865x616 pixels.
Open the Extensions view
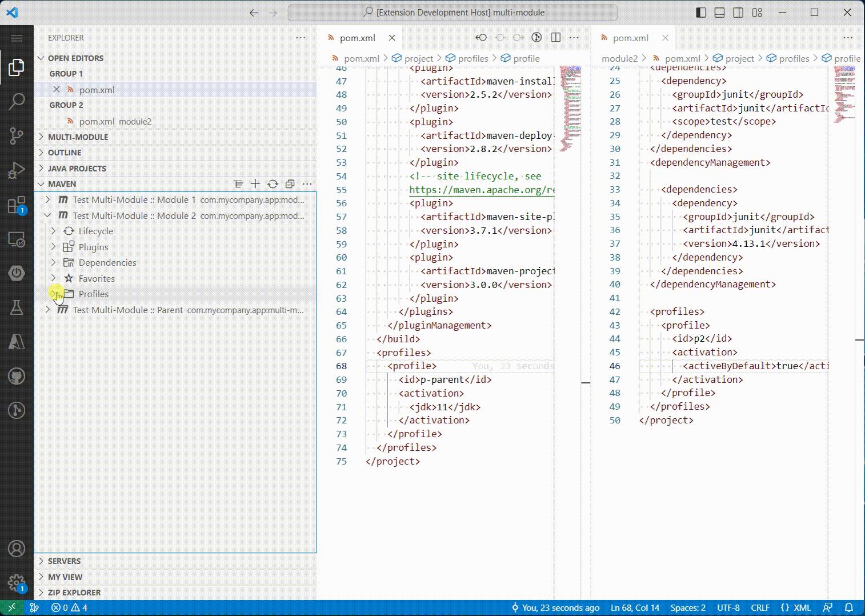[x=17, y=205]
